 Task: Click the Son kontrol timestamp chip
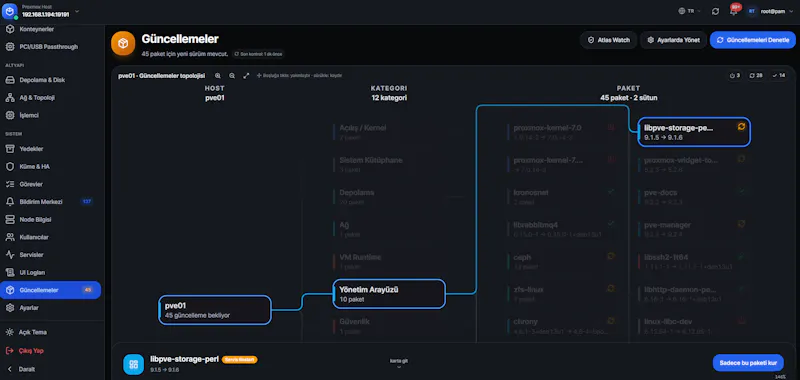258,54
